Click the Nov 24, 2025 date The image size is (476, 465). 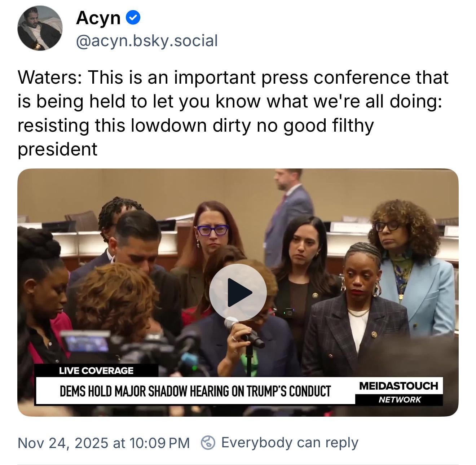(63, 443)
